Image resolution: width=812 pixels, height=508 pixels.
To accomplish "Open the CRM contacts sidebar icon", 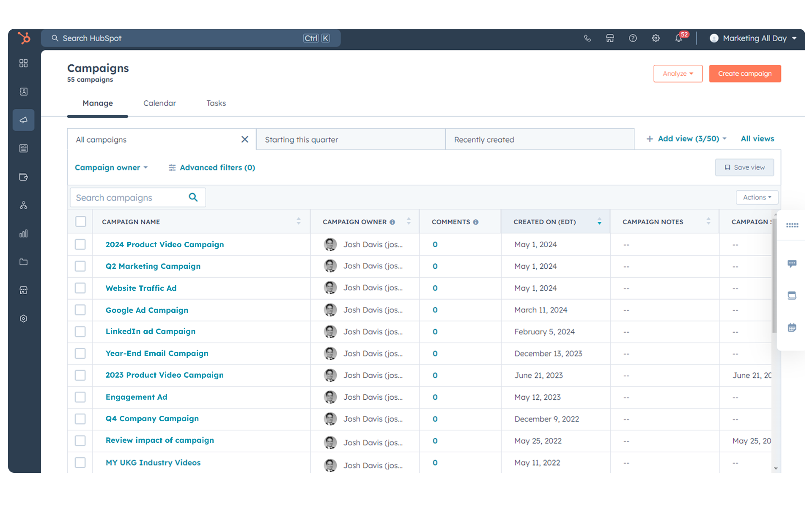I will (24, 91).
